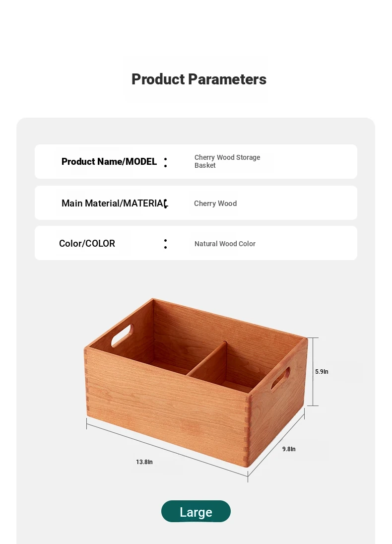Click the Large size button
The image size is (392, 544).
(x=196, y=511)
